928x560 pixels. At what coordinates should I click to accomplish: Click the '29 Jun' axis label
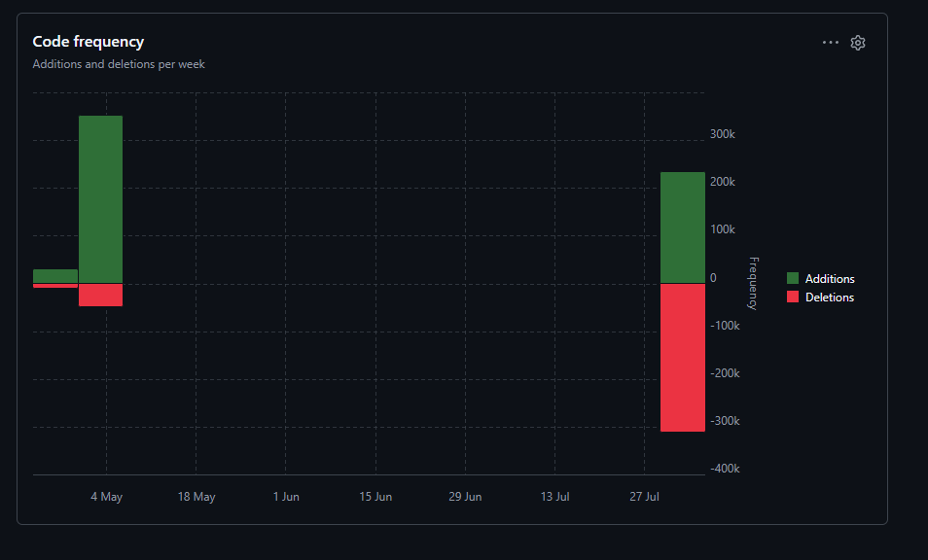coord(465,497)
